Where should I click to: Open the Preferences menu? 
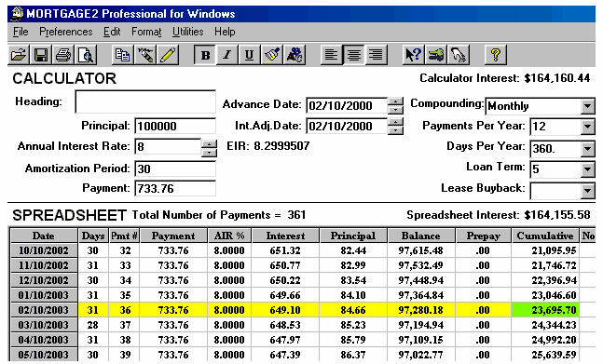pos(66,32)
